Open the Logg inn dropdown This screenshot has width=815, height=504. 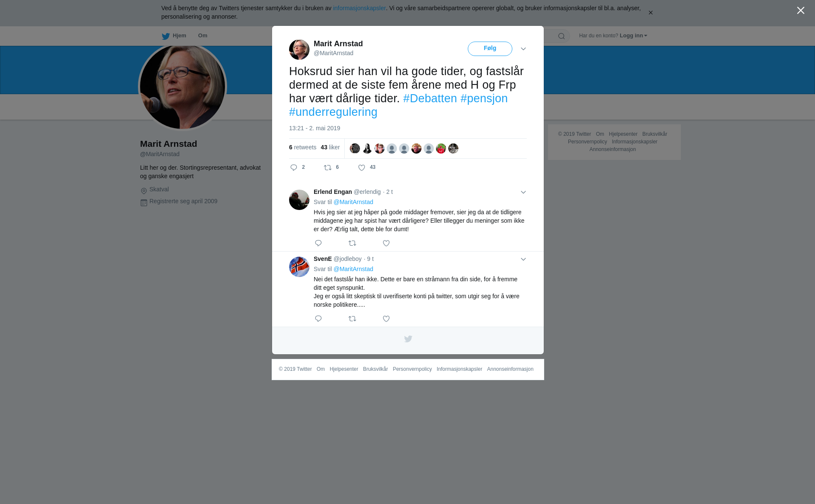tap(633, 36)
